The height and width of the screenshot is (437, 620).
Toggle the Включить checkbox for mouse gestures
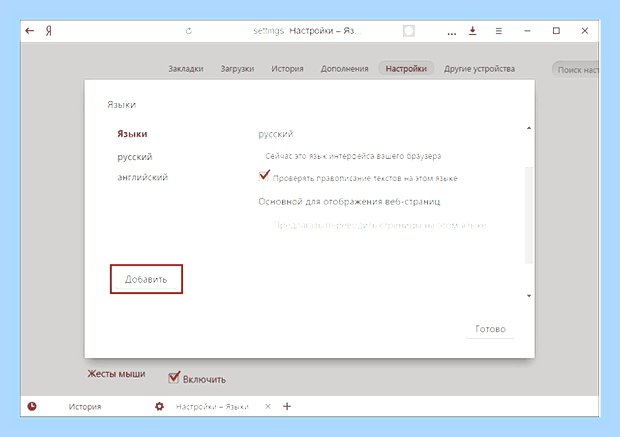click(x=174, y=378)
